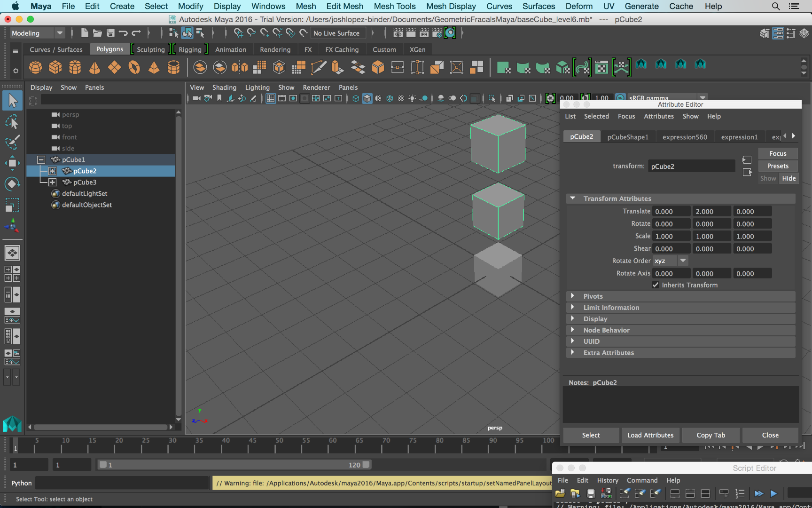
Task: Click the Translate Y value field
Action: pos(711,212)
